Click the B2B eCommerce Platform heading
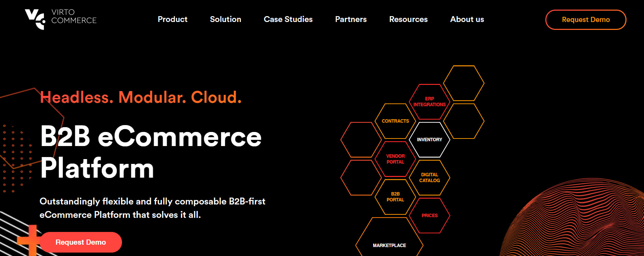 click(151, 152)
